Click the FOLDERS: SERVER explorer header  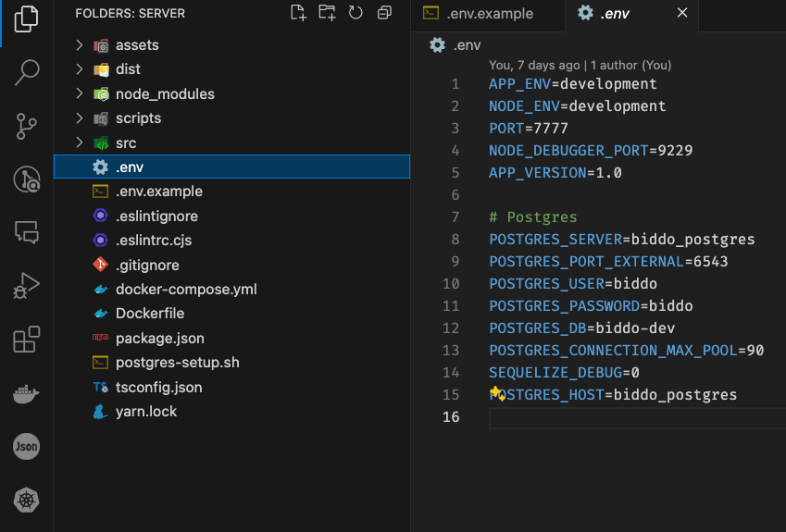131,14
